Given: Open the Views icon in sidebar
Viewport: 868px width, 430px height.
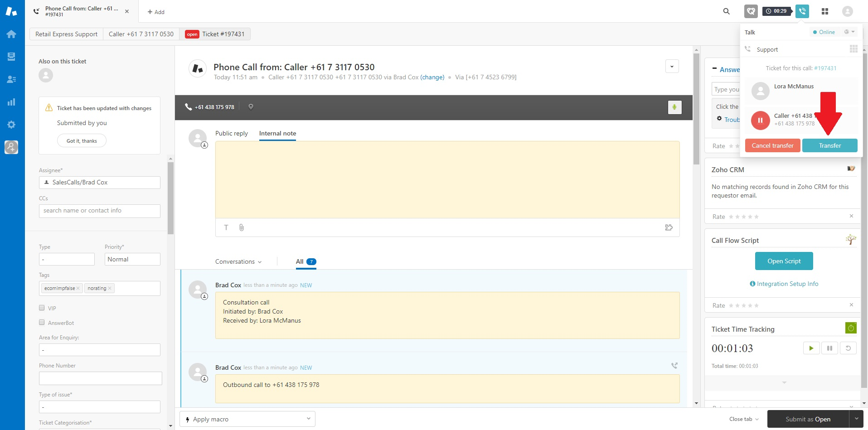Looking at the screenshot, I should [11, 57].
